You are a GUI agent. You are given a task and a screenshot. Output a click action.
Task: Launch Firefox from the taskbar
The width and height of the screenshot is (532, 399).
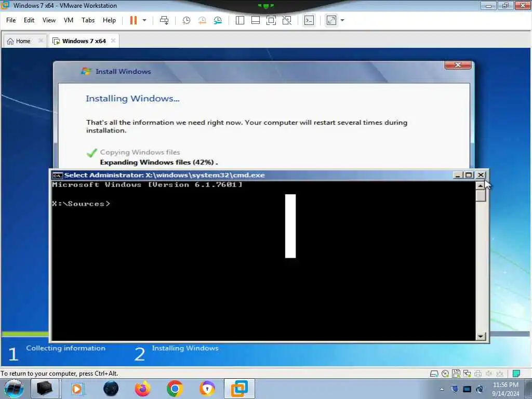142,389
